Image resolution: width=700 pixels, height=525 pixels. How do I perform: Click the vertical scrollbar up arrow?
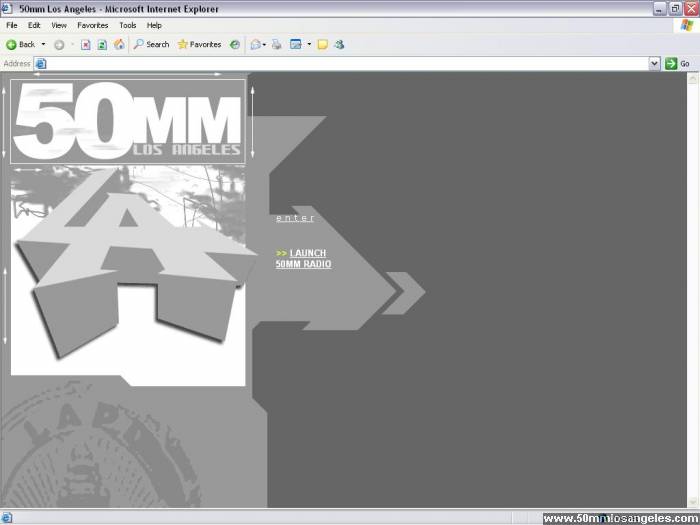point(693,79)
